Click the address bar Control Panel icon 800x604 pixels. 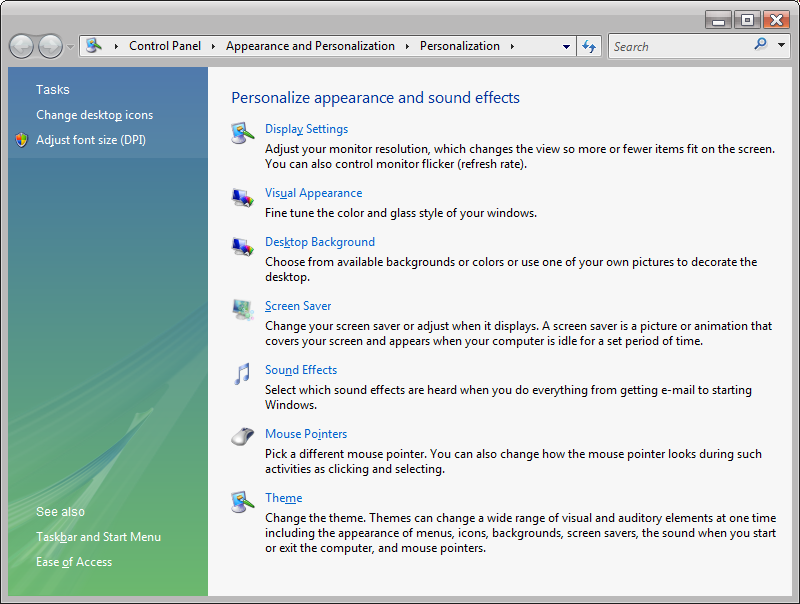point(94,46)
